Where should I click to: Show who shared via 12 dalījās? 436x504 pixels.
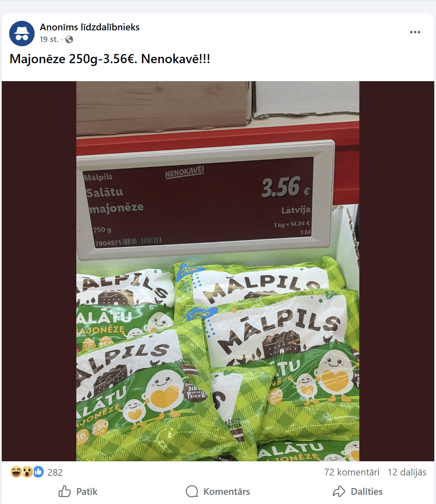tap(407, 472)
